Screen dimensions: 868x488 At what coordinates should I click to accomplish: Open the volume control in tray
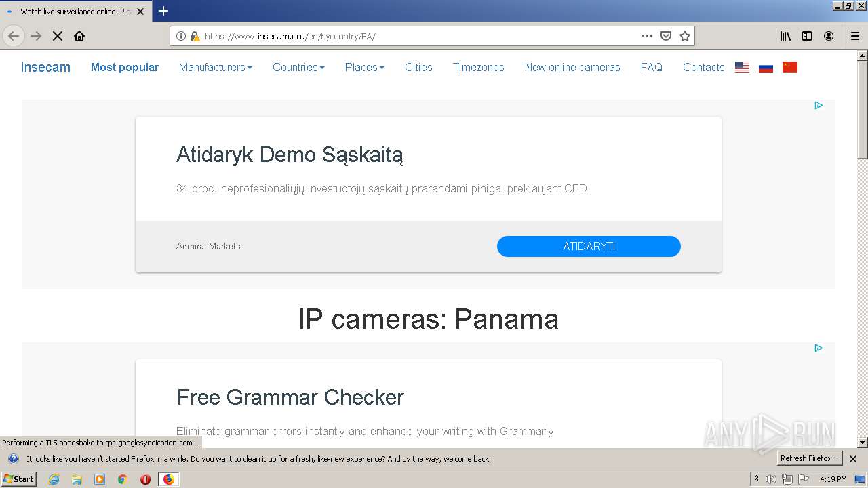[x=770, y=479]
